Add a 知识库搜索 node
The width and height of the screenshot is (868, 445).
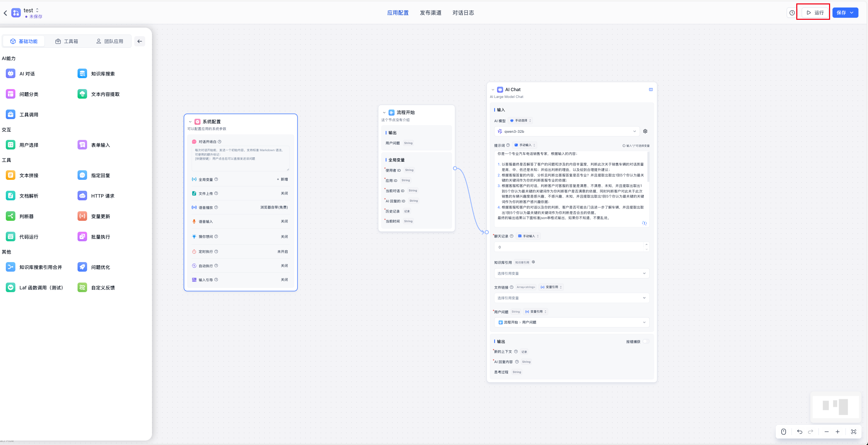point(96,74)
